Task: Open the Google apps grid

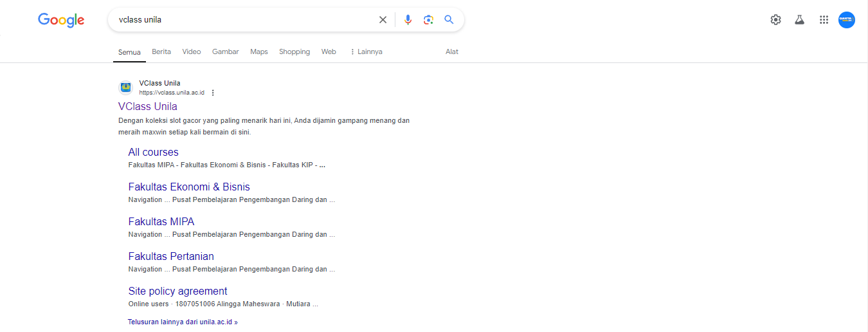Action: tap(824, 20)
